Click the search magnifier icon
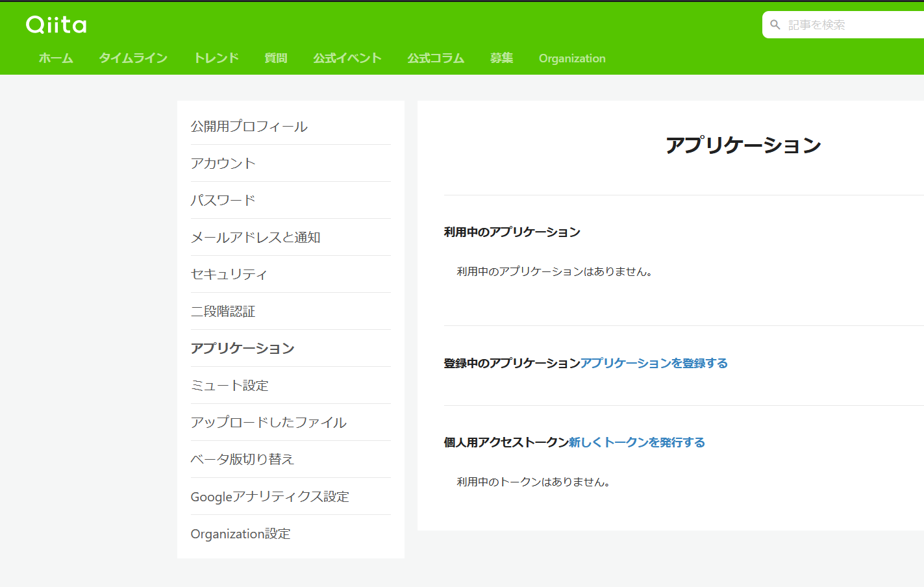The width and height of the screenshot is (924, 587). [775, 25]
